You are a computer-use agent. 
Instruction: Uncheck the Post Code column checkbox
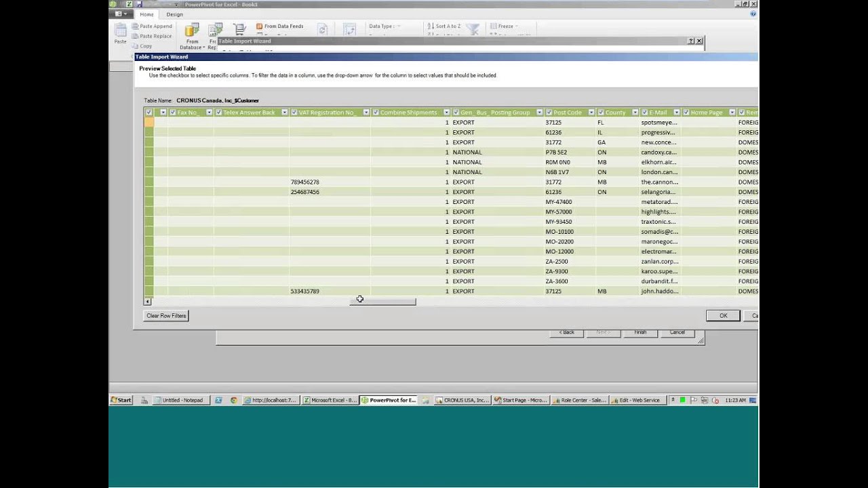(x=549, y=113)
